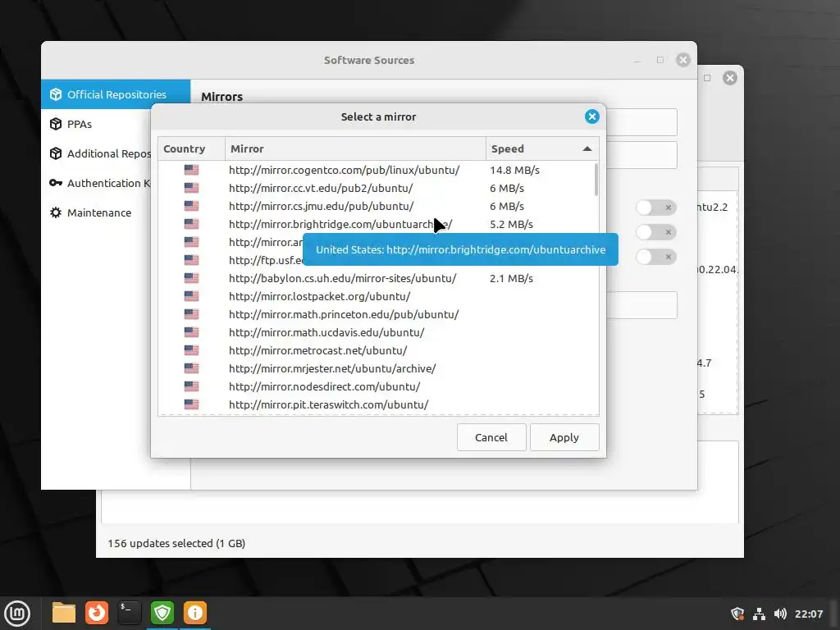
Task: Switch to orange info taskbar window
Action: [x=195, y=613]
